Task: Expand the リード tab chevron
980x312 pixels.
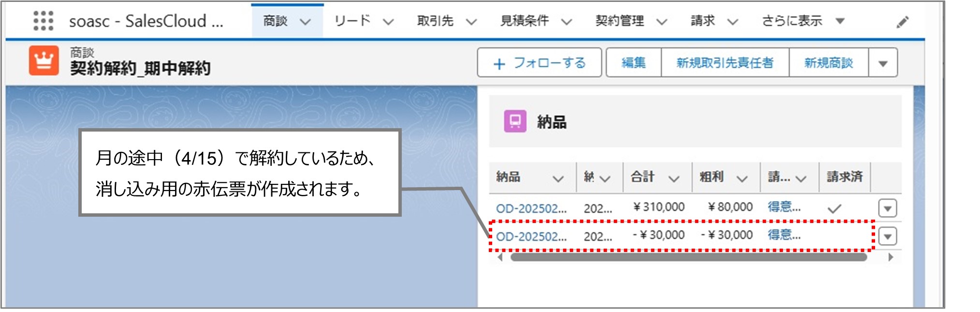Action: pyautogui.click(x=388, y=22)
